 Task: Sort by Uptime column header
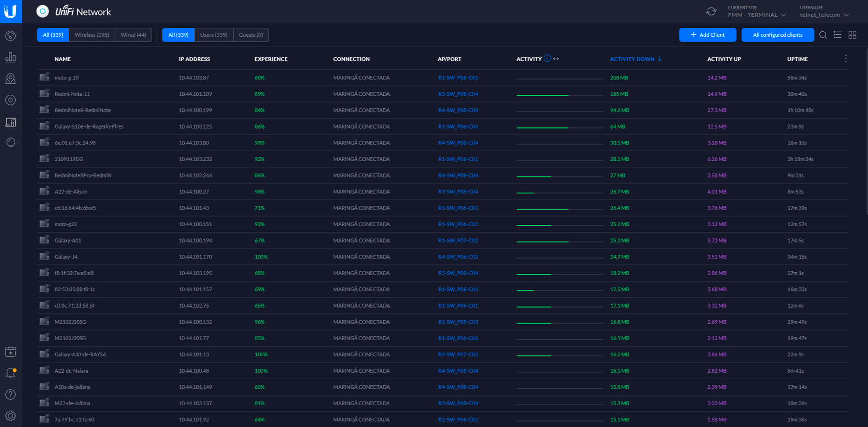797,59
